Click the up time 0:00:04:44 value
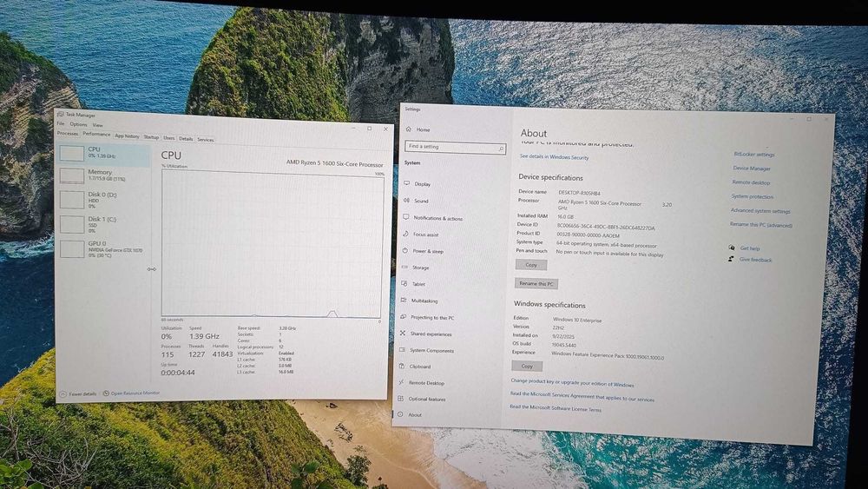Viewport: 868px width, 489px height. coord(178,373)
